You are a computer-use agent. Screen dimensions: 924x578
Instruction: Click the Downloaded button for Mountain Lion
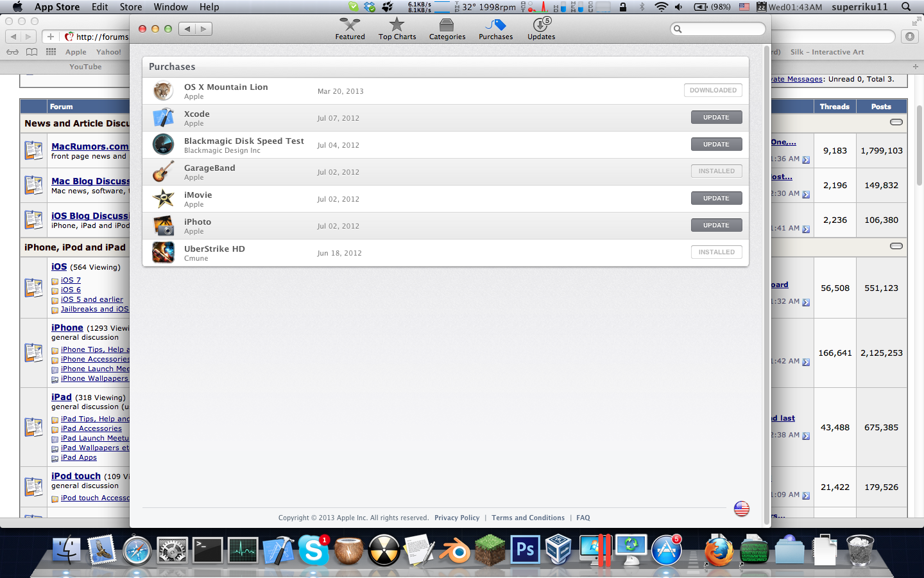[x=713, y=91]
